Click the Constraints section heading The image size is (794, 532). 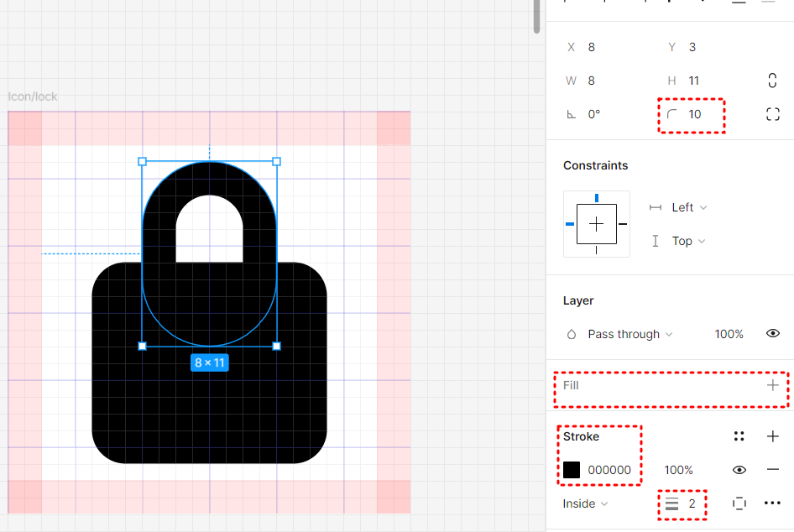pyautogui.click(x=596, y=165)
